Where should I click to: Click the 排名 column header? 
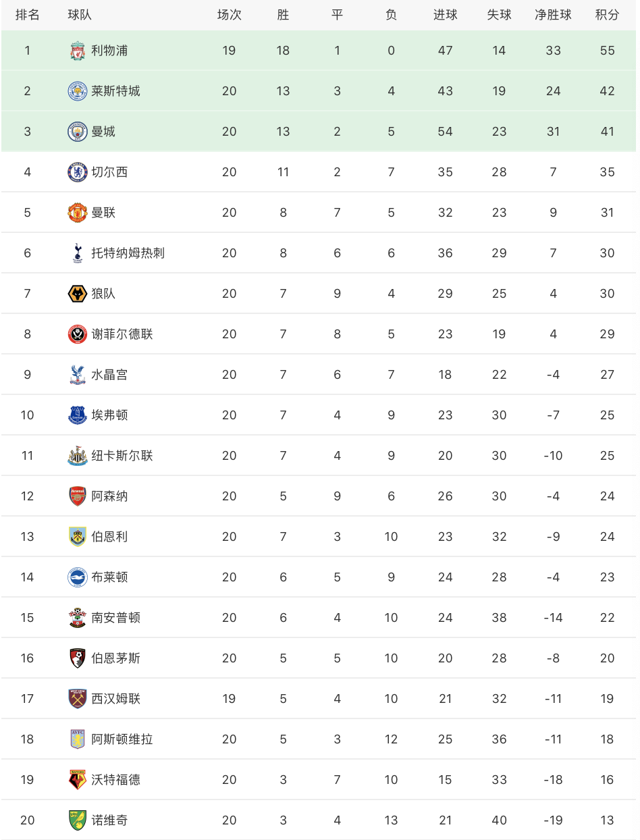tap(27, 15)
